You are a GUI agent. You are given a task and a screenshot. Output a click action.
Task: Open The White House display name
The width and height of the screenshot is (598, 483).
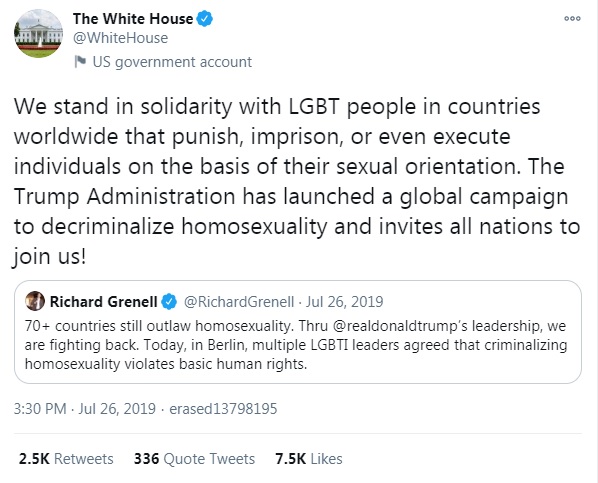(133, 19)
